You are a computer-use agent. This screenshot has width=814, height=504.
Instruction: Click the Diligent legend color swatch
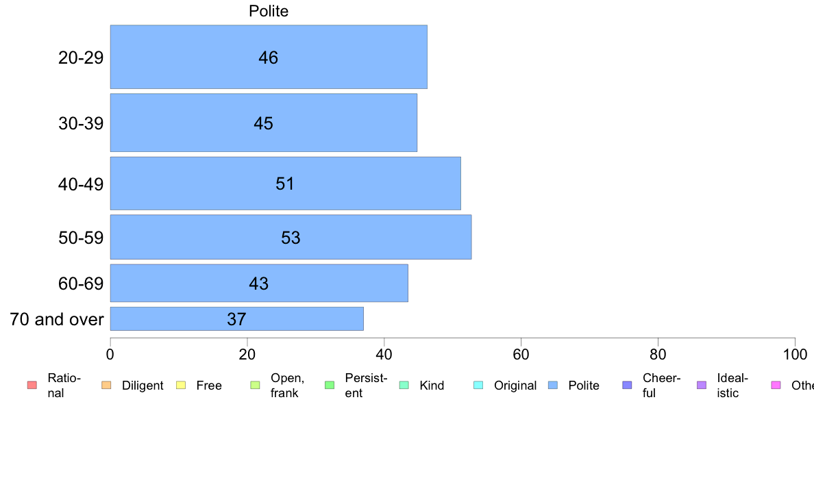[106, 385]
